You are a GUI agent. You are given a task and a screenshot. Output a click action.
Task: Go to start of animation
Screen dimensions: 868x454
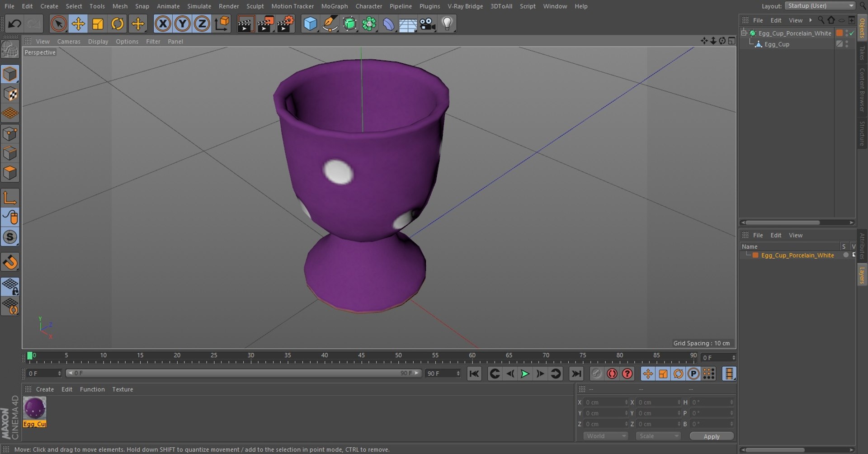point(474,374)
